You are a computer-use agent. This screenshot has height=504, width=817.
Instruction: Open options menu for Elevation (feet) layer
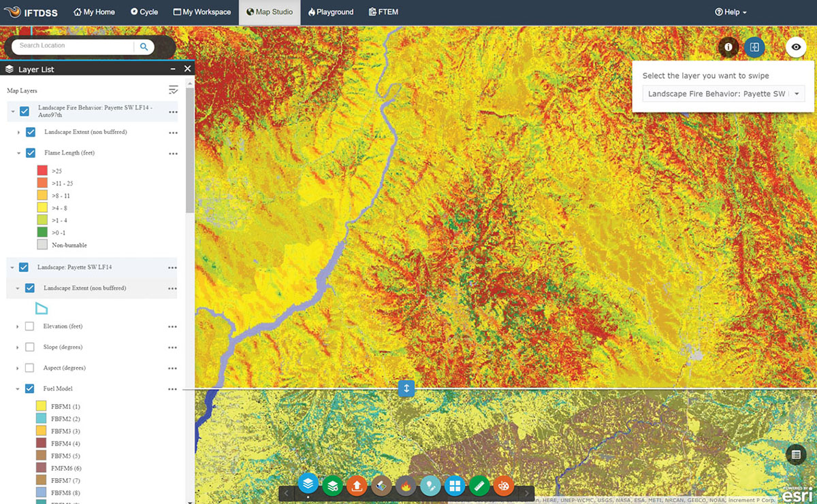pyautogui.click(x=173, y=327)
